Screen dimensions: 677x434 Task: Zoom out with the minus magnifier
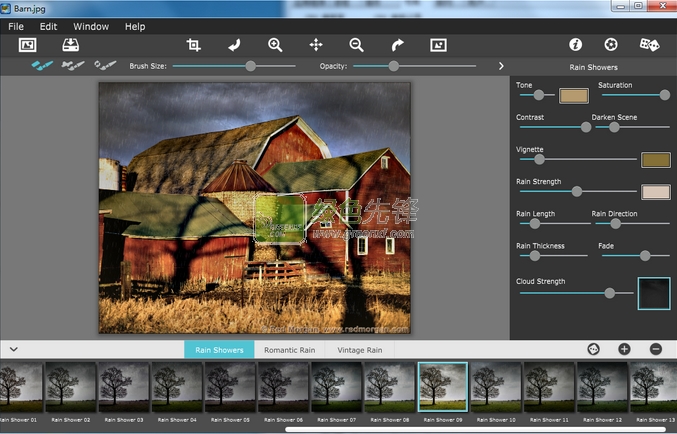click(x=356, y=45)
